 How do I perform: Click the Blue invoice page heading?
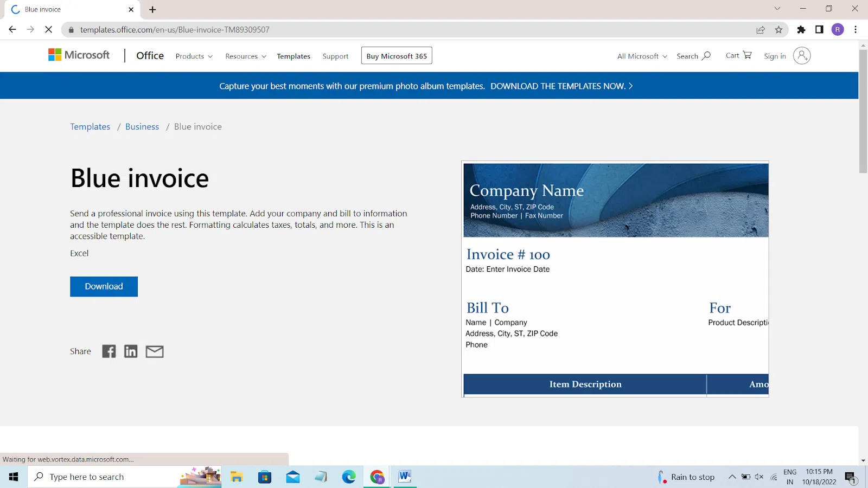pyautogui.click(x=139, y=178)
